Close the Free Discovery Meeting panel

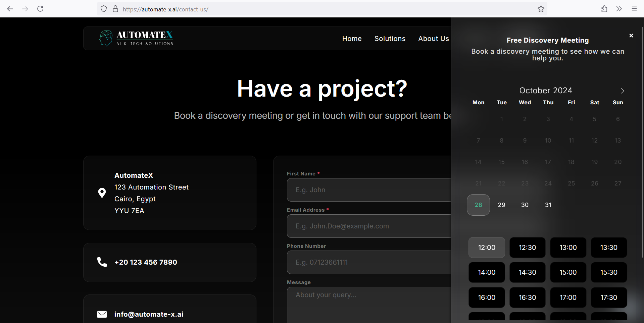point(631,36)
